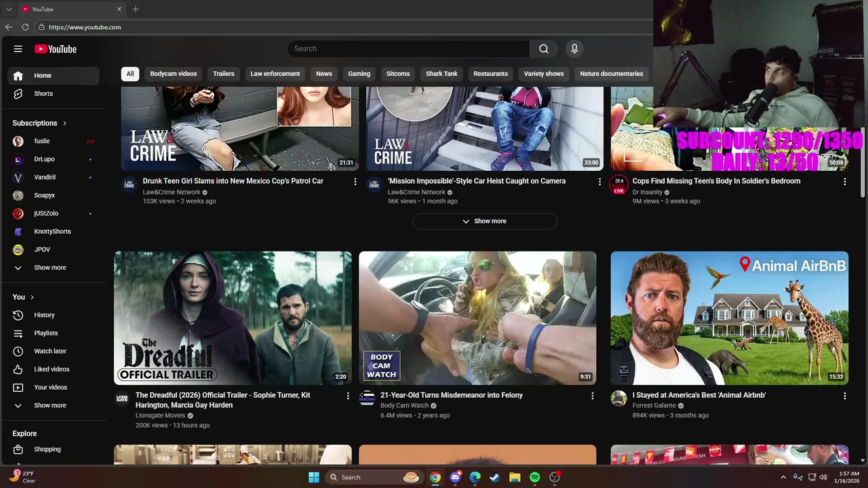Image resolution: width=868 pixels, height=488 pixels.
Task: Start voice search with the microphone icon
Action: (574, 49)
